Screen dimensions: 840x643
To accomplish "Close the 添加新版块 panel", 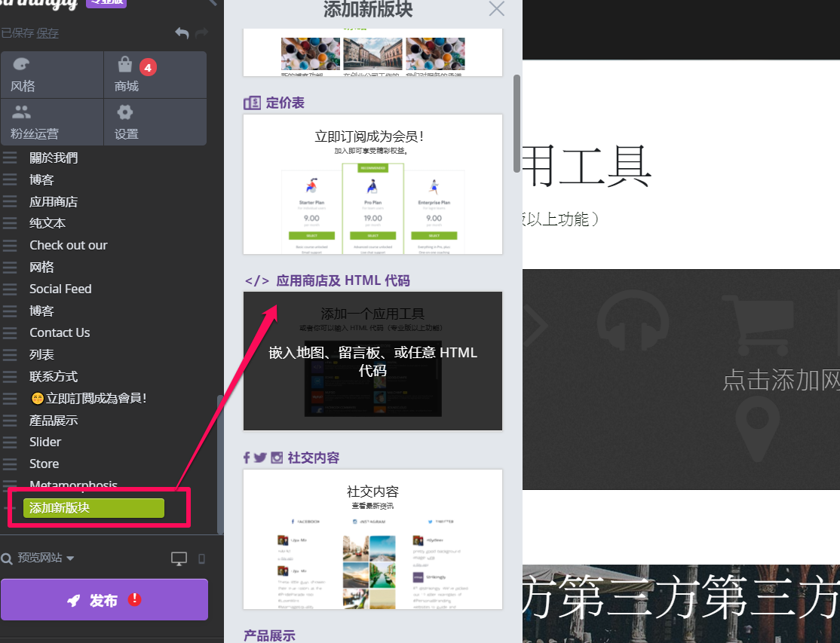I will tap(497, 8).
